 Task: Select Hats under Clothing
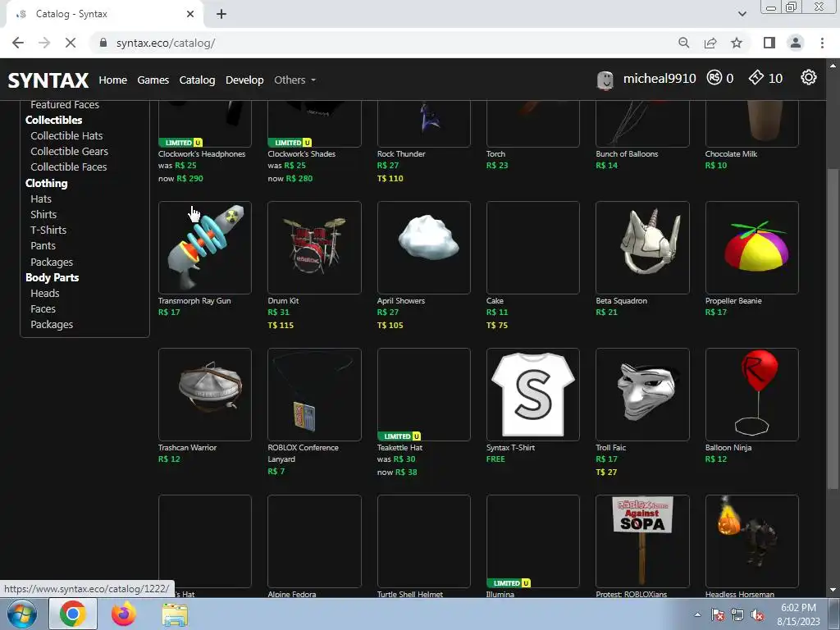41,199
